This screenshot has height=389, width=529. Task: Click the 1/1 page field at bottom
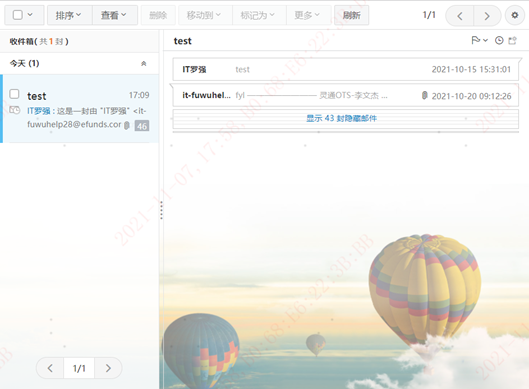point(79,368)
